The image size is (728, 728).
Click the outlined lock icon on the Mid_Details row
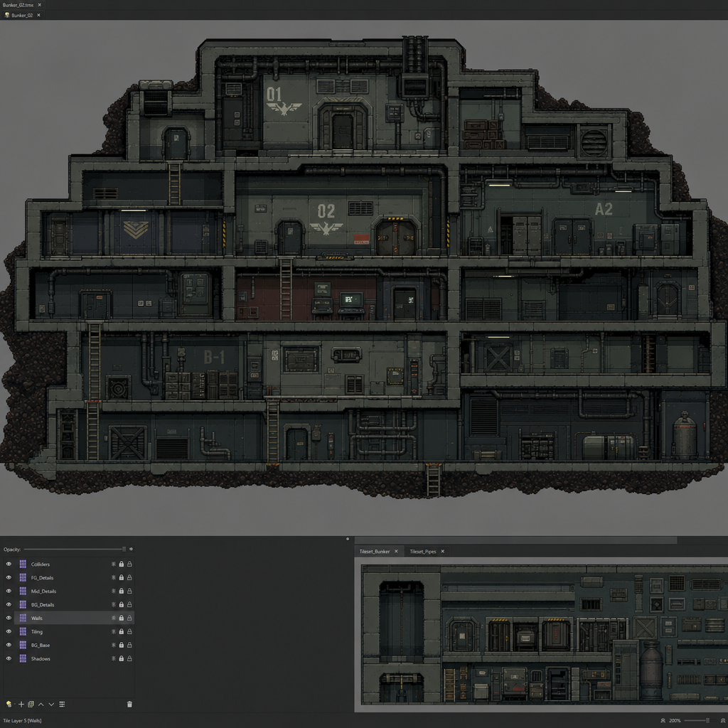click(x=129, y=591)
